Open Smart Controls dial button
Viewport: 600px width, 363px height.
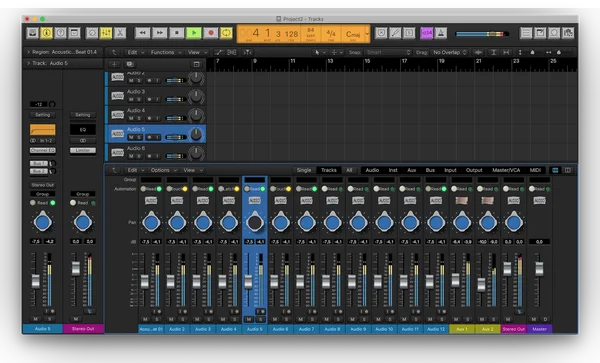[x=92, y=33]
